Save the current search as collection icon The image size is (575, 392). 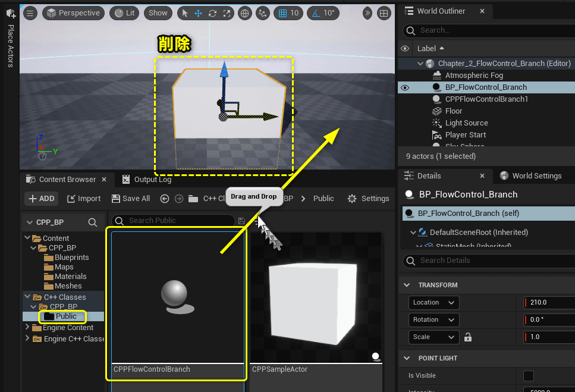pyautogui.click(x=241, y=221)
